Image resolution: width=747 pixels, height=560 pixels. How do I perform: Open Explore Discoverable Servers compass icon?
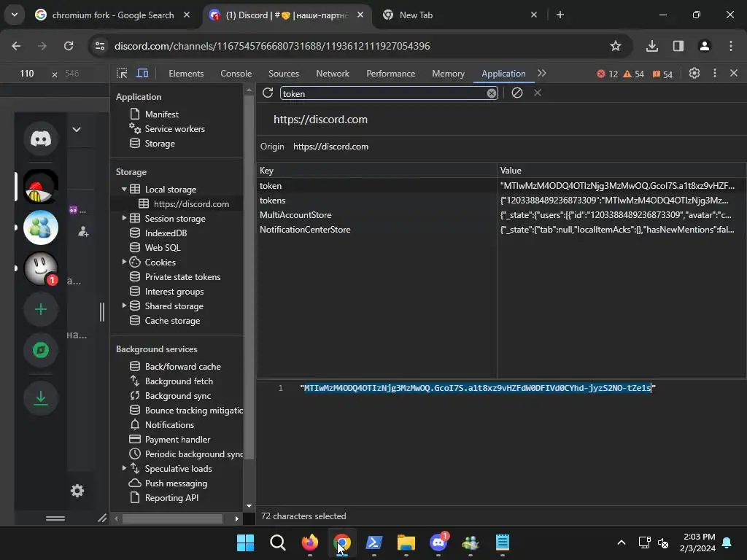coord(41,350)
